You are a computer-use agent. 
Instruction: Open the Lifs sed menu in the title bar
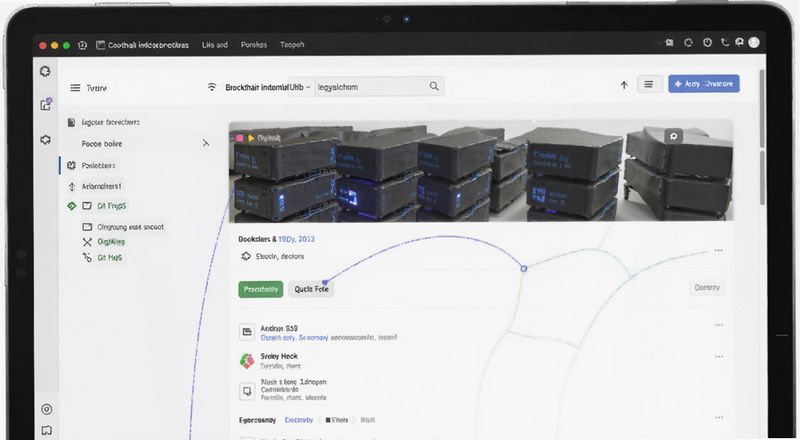point(215,45)
